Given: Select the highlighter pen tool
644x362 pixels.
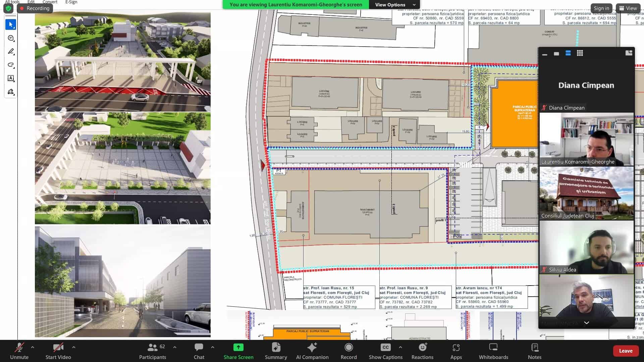Looking at the screenshot, I should point(11,51).
